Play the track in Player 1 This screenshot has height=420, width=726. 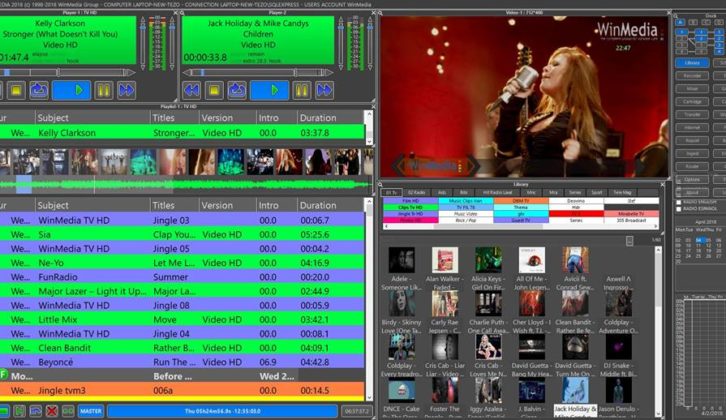pyautogui.click(x=71, y=90)
